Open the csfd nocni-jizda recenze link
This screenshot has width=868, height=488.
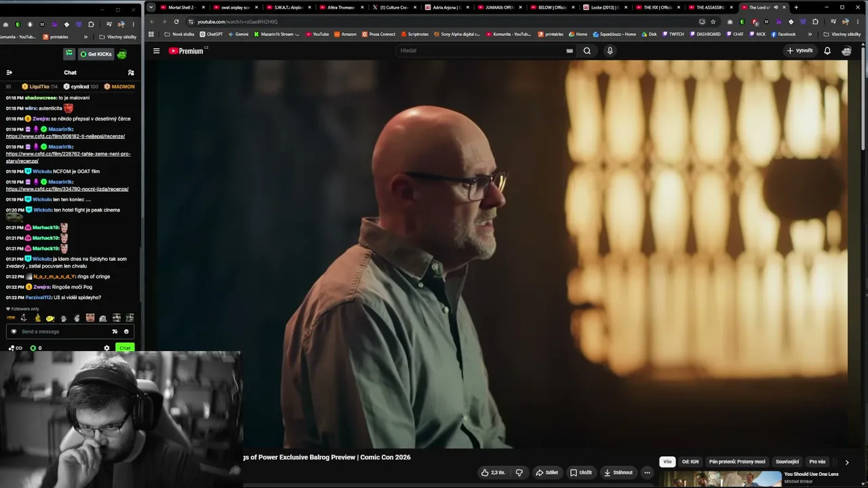[x=67, y=189]
